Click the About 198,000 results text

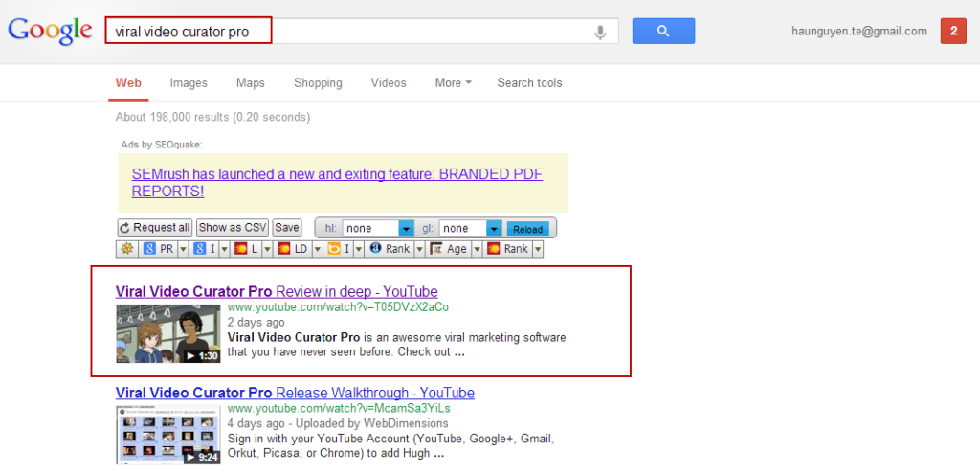click(x=212, y=117)
